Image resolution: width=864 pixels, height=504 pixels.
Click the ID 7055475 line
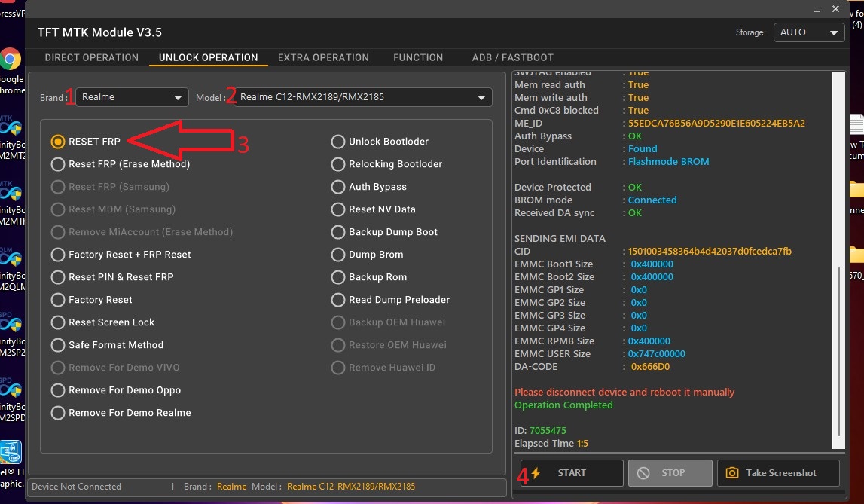click(x=540, y=431)
